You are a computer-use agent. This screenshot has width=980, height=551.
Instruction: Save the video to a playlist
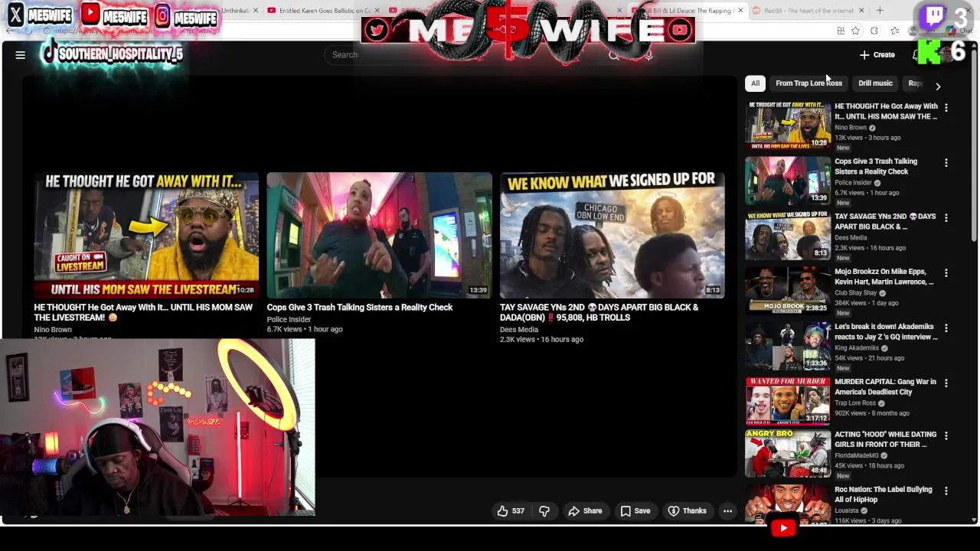pos(635,511)
